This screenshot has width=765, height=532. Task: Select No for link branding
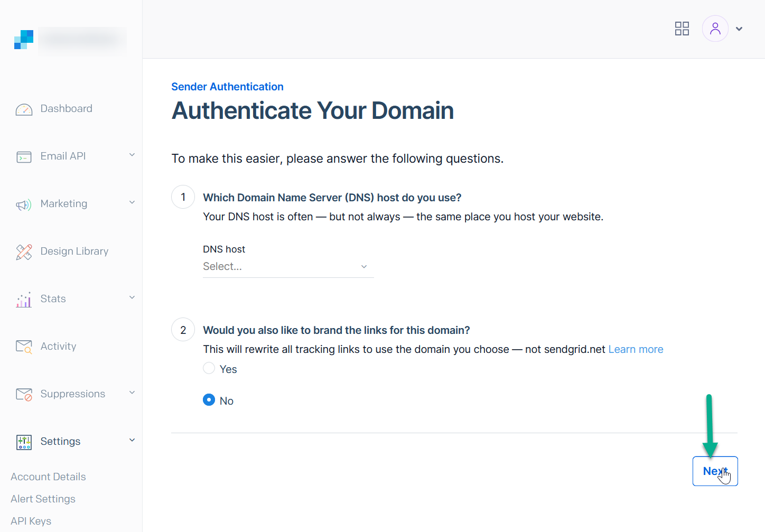[x=209, y=400]
